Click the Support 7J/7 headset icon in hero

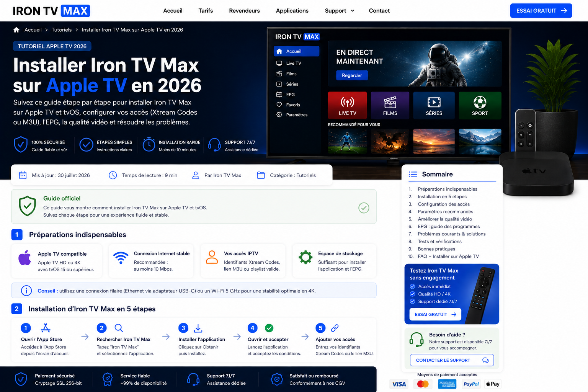(214, 145)
